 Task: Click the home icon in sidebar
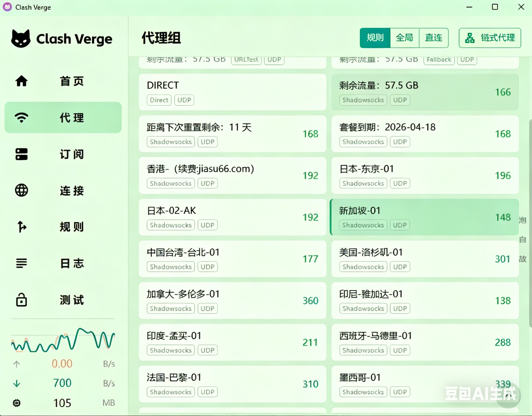[x=21, y=81]
